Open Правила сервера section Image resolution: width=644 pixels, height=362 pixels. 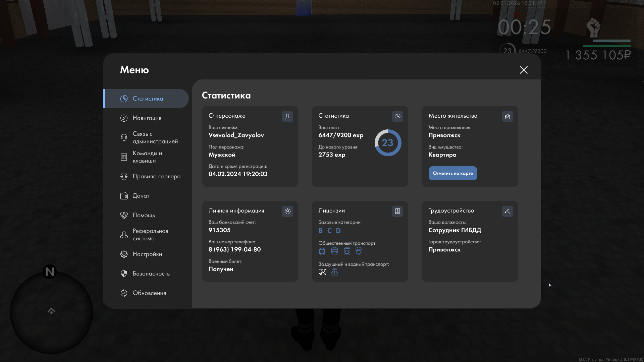156,176
